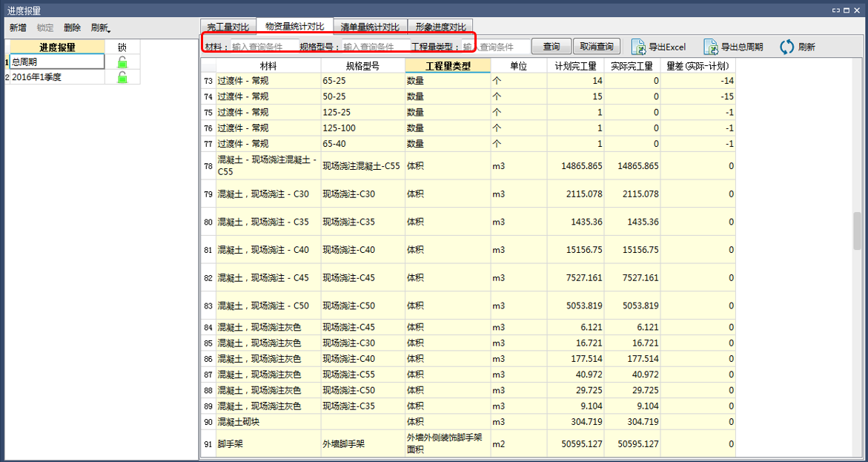Switch to the 形象进度对比 tab
The height and width of the screenshot is (462, 868).
pyautogui.click(x=440, y=27)
